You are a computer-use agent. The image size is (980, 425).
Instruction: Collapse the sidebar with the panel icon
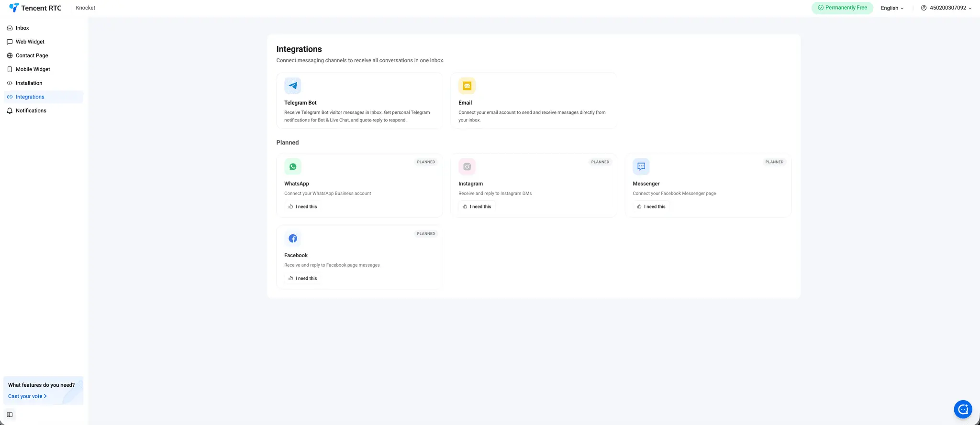tap(10, 414)
